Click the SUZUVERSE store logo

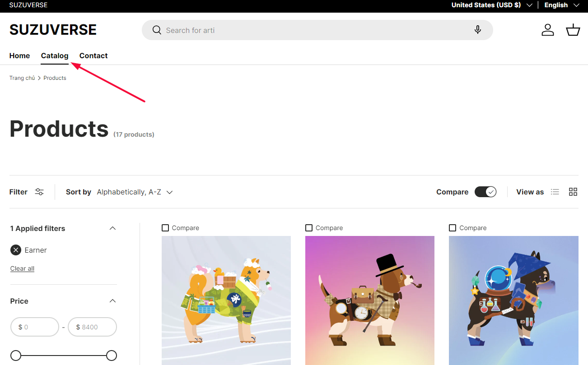(53, 30)
